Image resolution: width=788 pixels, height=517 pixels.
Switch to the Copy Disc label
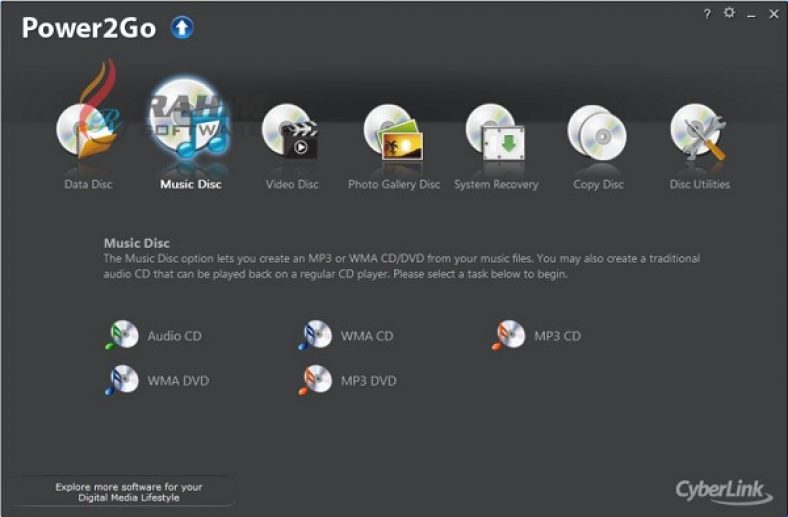[598, 184]
